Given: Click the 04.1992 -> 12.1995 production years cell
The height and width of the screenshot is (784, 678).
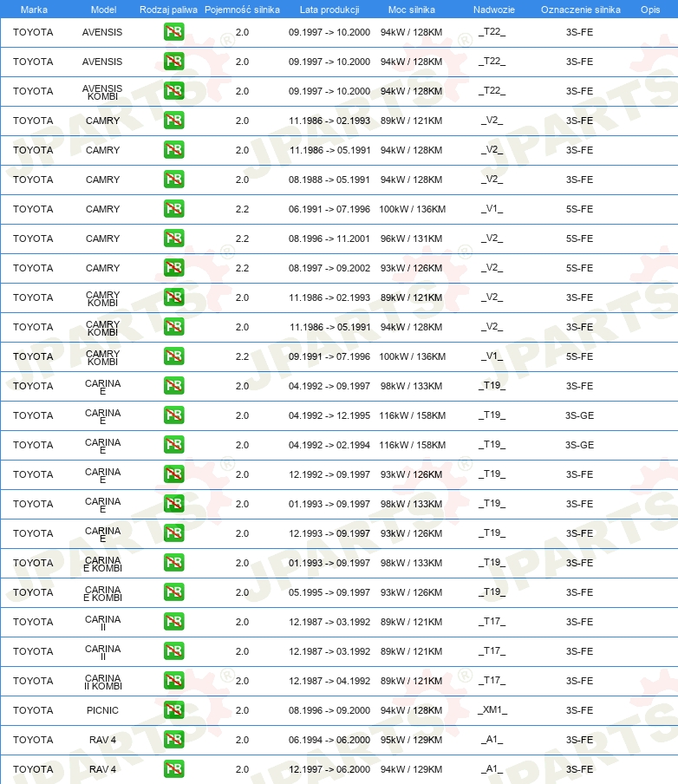Looking at the screenshot, I should 329,415.
